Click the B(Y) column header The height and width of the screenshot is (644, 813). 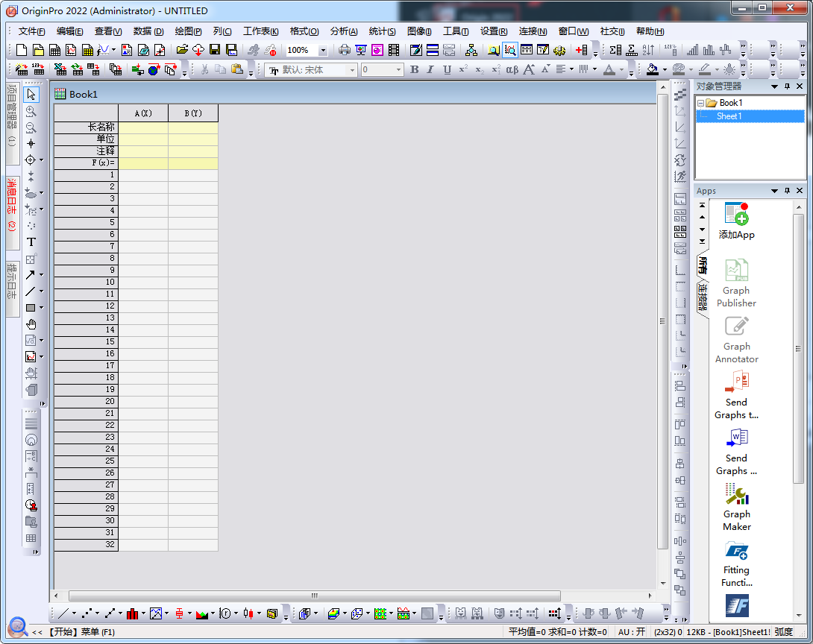coord(193,113)
